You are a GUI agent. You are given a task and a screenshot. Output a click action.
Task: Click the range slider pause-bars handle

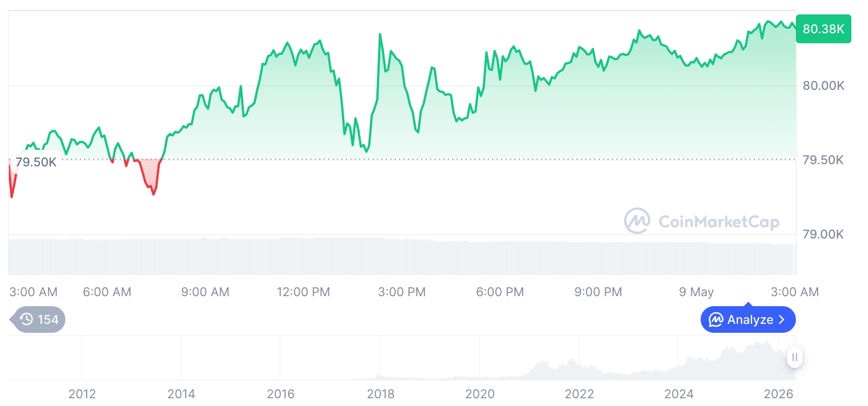[x=795, y=357]
